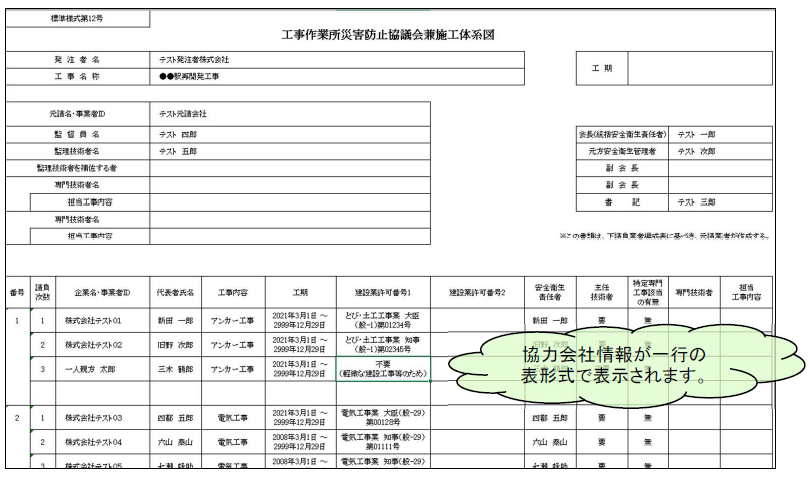
Task: Select the 発注者名 label cell
Action: click(77, 60)
